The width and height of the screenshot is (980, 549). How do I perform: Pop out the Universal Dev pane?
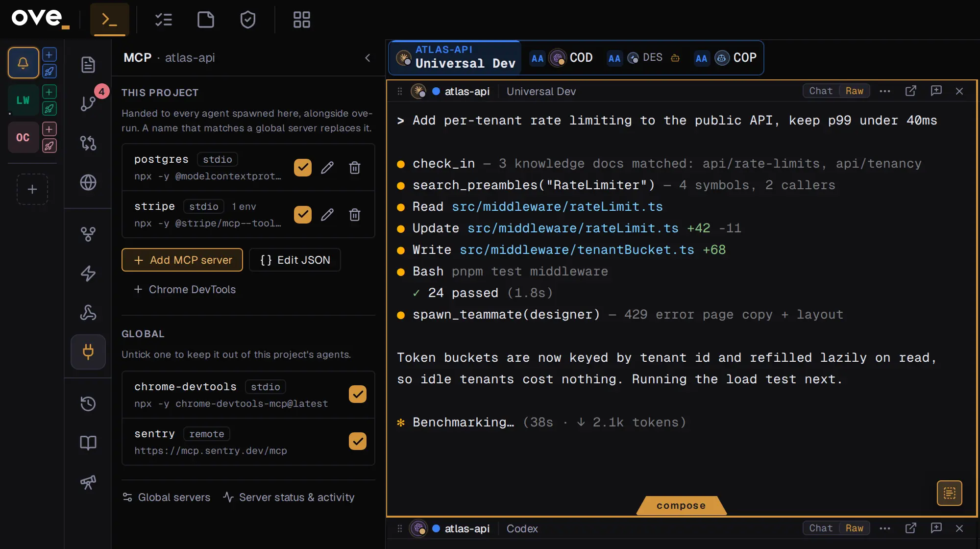click(910, 91)
